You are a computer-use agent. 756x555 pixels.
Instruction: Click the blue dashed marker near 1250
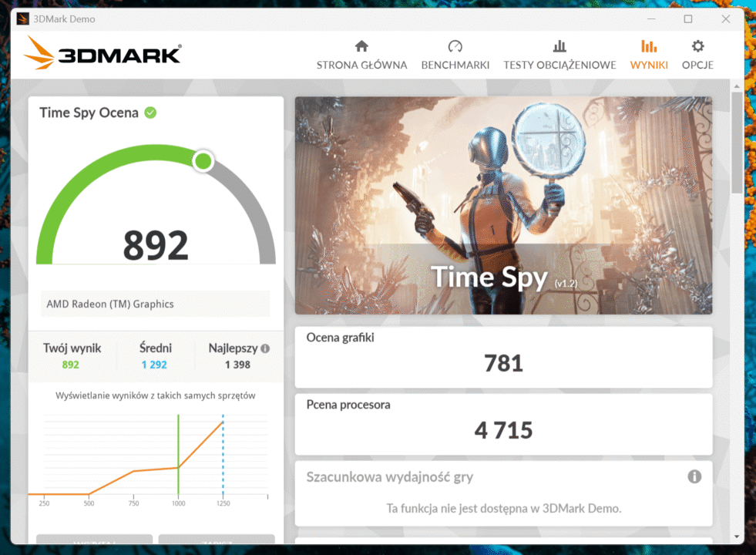pos(223,455)
